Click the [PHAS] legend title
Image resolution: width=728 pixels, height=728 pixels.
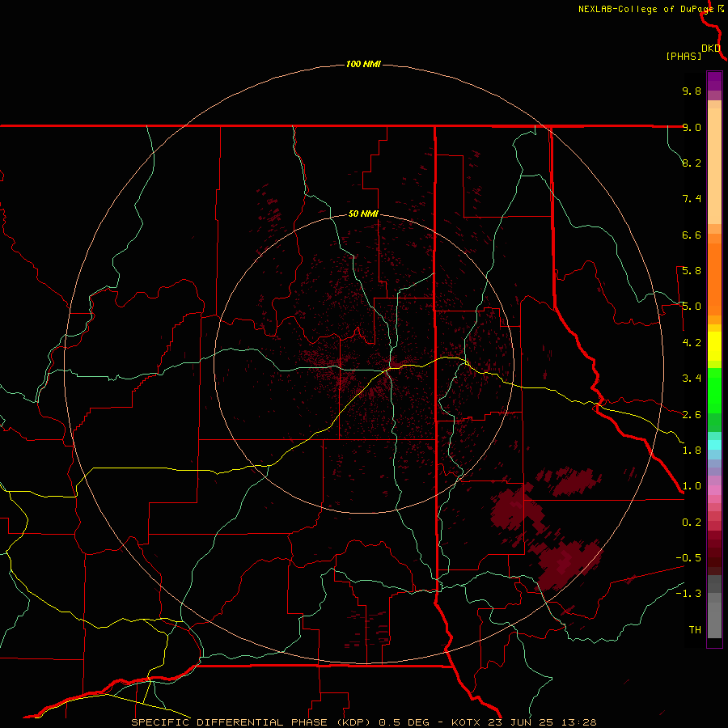point(684,56)
